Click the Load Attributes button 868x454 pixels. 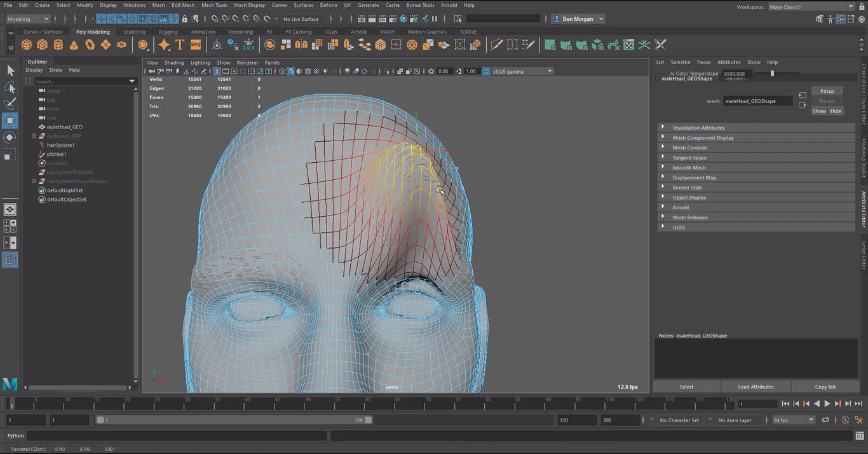pyautogui.click(x=756, y=387)
